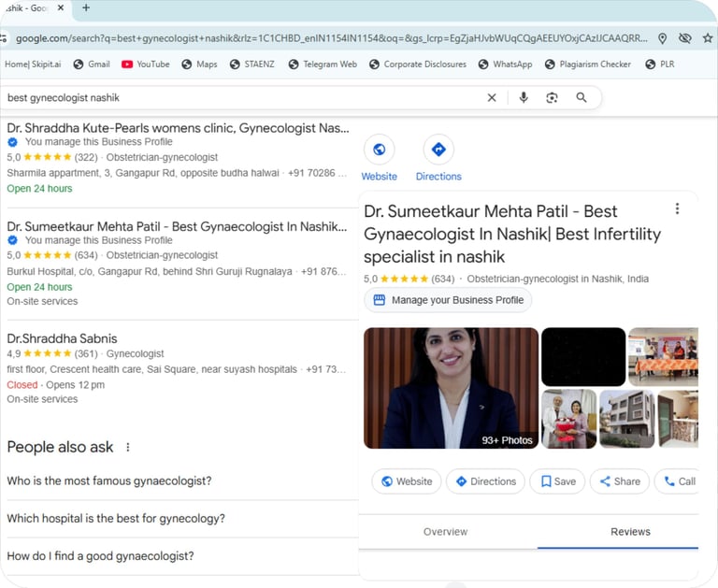The image size is (718, 588).
Task: Expand 'How do I find a good gynaecologist?'
Action: pos(182,556)
